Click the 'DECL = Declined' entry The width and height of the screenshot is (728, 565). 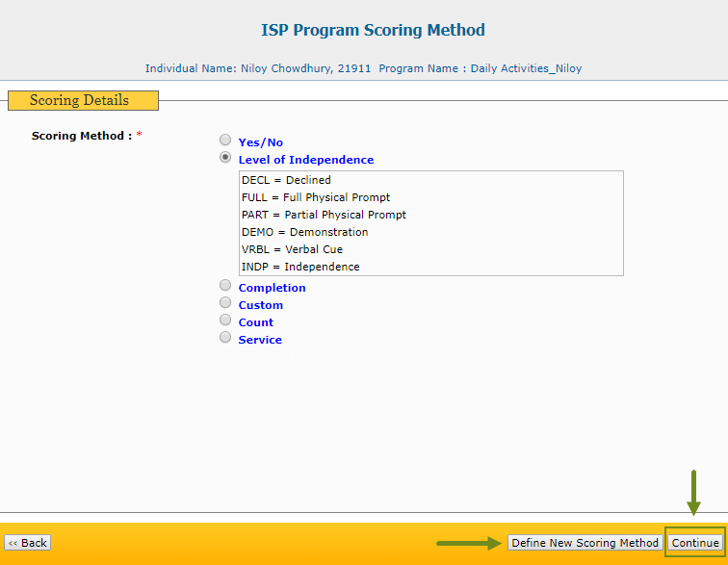coord(286,180)
